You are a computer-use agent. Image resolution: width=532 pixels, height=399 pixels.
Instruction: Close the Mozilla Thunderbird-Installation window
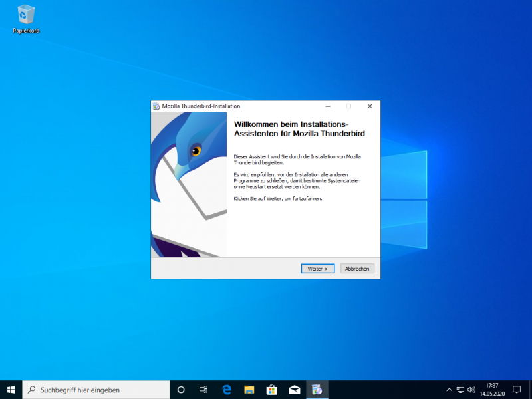tap(370, 106)
